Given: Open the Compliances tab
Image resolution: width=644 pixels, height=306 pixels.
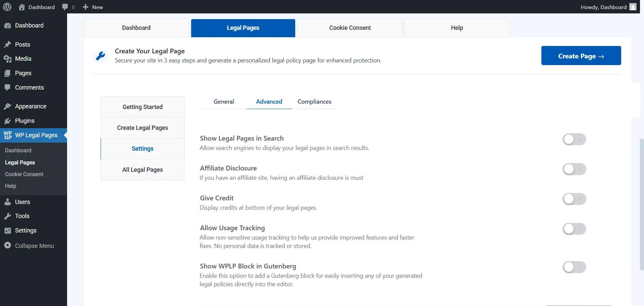Looking at the screenshot, I should click(x=314, y=102).
